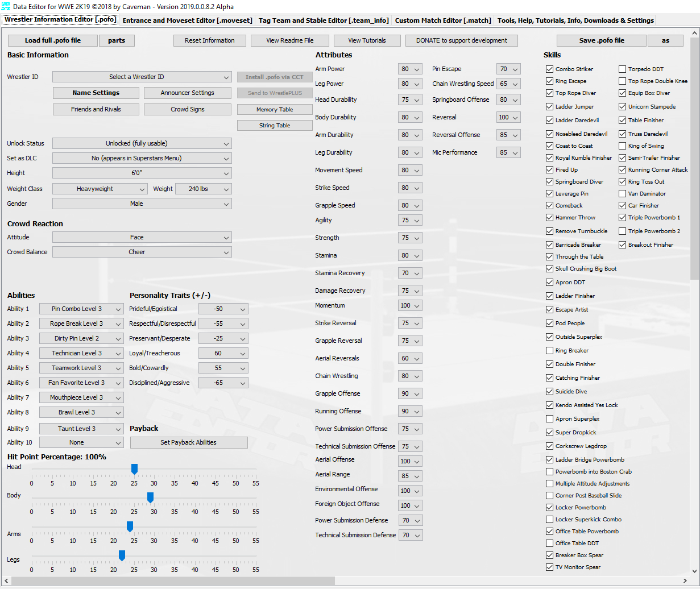Click the Save .pofo file button
Viewport: 700px width, 589px height.
click(x=602, y=41)
